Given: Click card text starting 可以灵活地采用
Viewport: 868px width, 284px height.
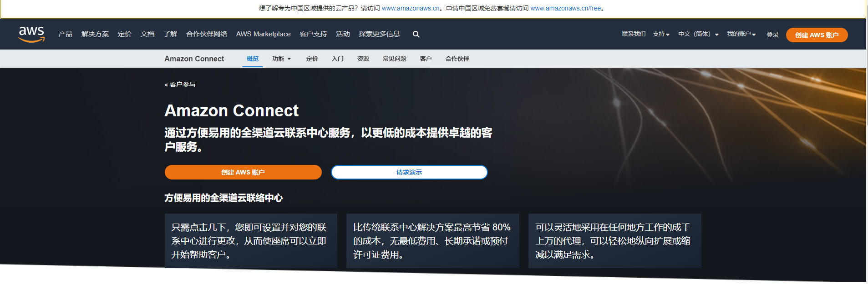Looking at the screenshot, I should pyautogui.click(x=613, y=241).
